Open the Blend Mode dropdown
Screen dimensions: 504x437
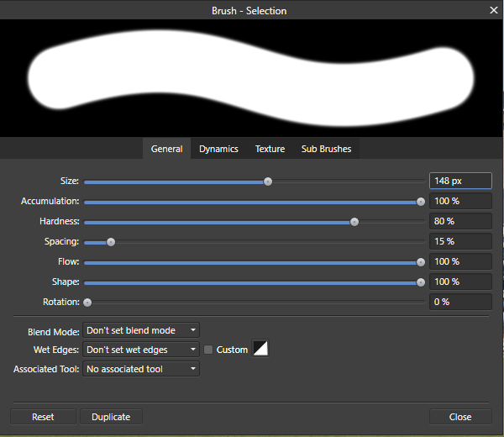[x=141, y=330]
